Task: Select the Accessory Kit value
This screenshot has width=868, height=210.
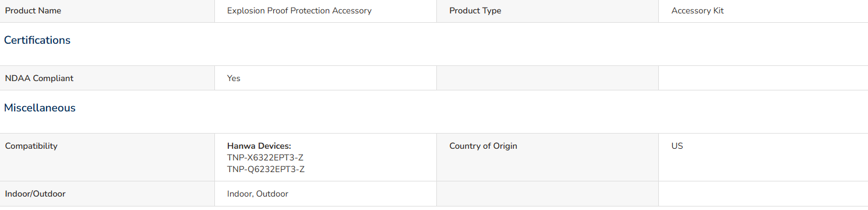Action: (x=697, y=11)
